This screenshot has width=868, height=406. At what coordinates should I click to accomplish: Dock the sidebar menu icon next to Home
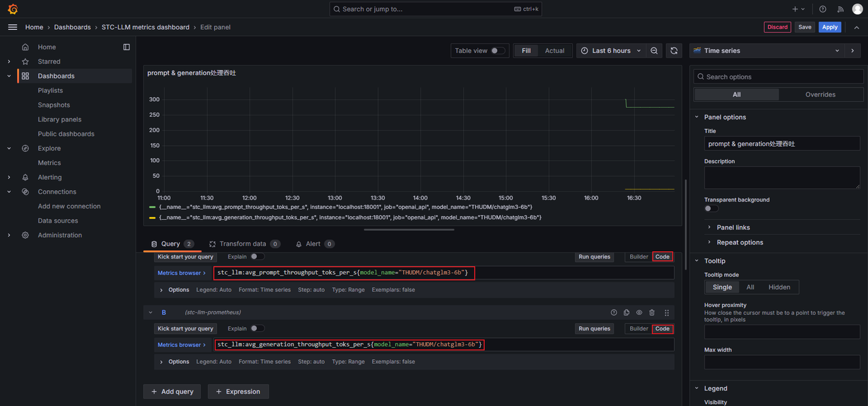[126, 47]
